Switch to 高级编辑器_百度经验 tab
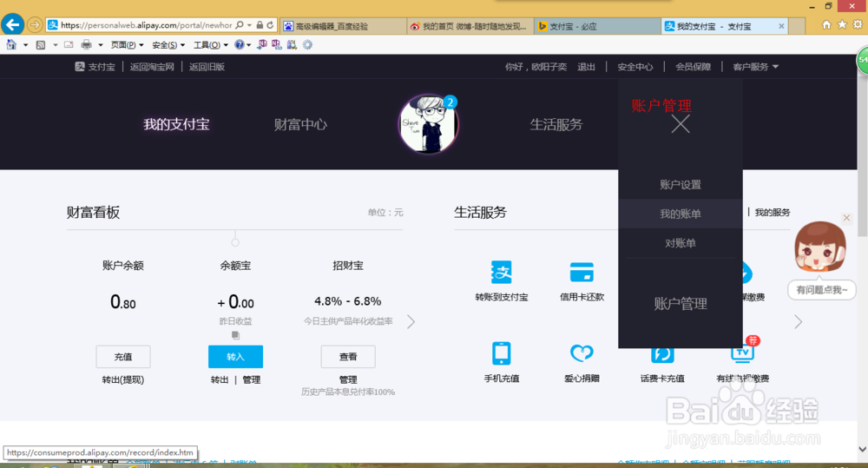 pyautogui.click(x=343, y=26)
